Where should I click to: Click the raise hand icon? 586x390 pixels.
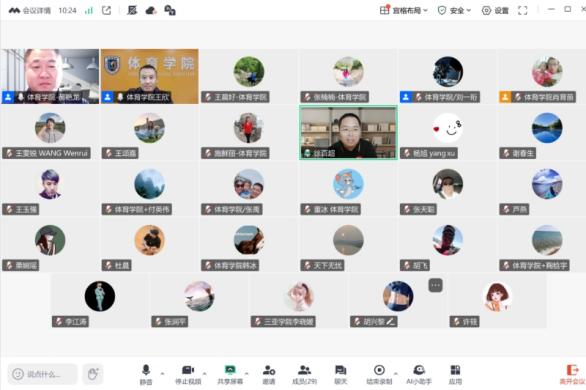93,374
